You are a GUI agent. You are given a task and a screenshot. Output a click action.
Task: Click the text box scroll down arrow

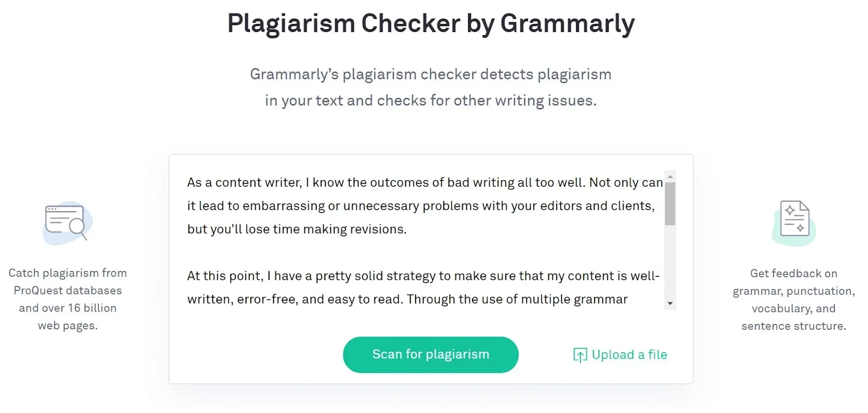point(670,303)
